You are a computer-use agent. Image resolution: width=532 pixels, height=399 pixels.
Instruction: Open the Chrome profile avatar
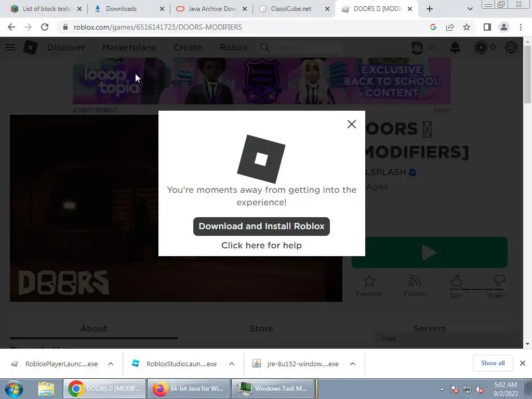pyautogui.click(x=504, y=27)
